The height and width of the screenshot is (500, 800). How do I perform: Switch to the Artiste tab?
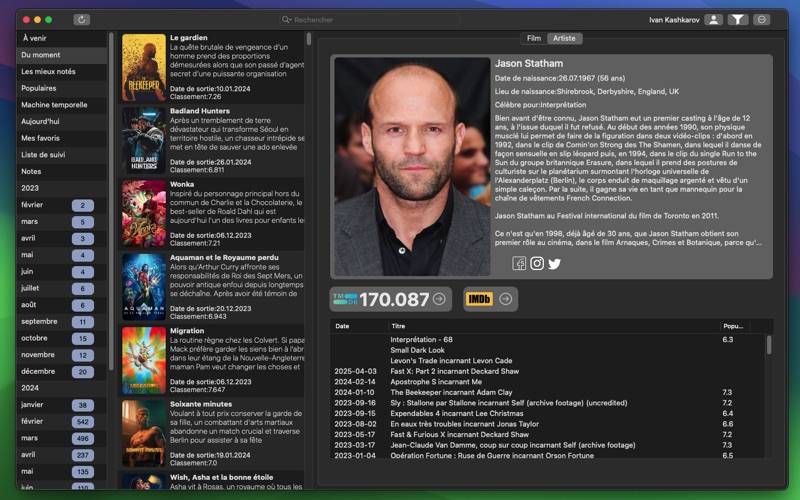[x=564, y=38]
